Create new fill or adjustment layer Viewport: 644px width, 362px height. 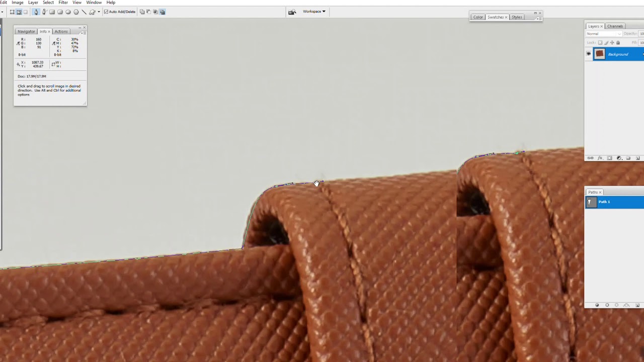tap(619, 158)
